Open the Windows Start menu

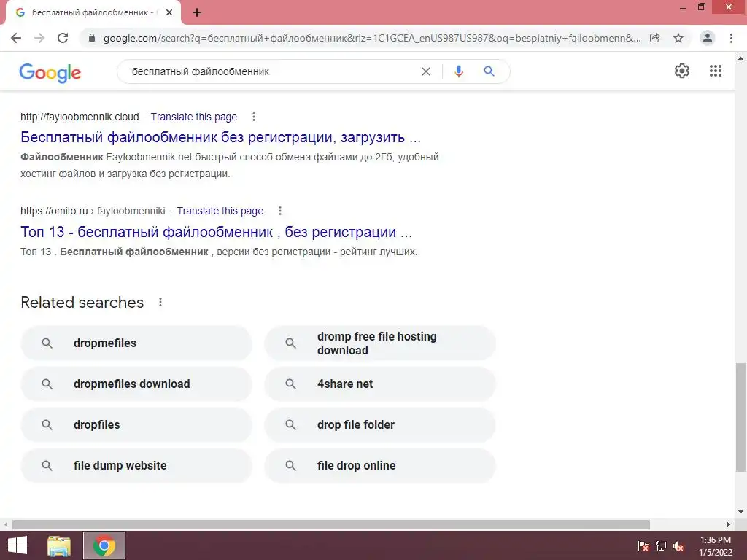[x=18, y=545]
